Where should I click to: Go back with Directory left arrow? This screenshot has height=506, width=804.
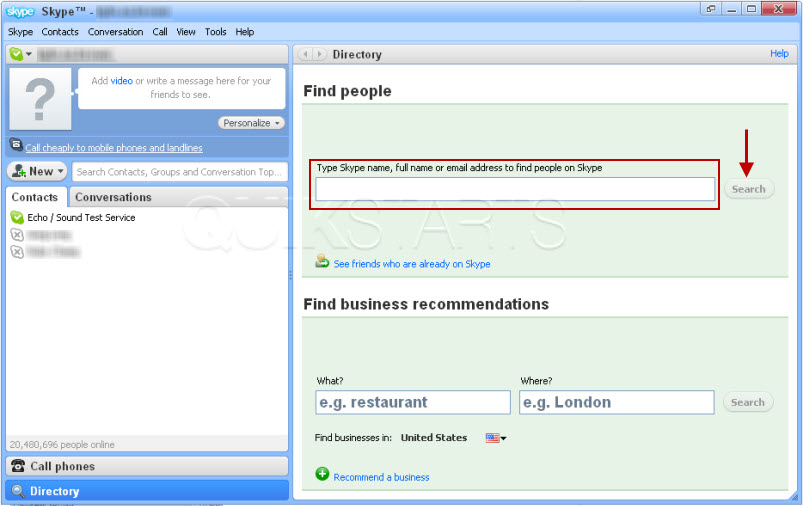pyautogui.click(x=306, y=54)
